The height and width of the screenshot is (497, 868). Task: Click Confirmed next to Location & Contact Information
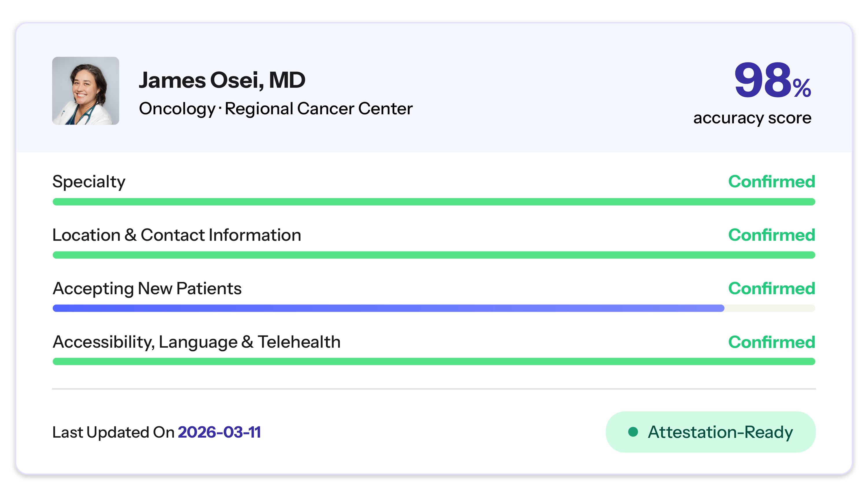pyautogui.click(x=771, y=235)
